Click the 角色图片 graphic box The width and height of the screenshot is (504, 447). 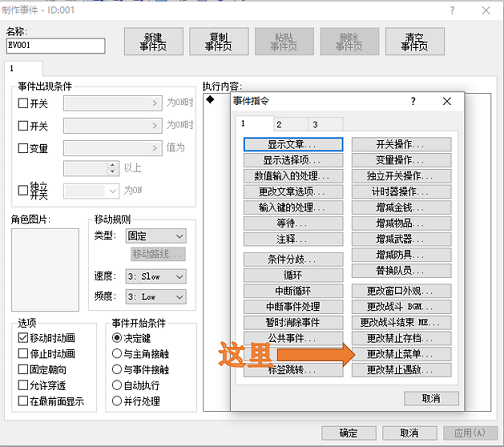[45, 270]
